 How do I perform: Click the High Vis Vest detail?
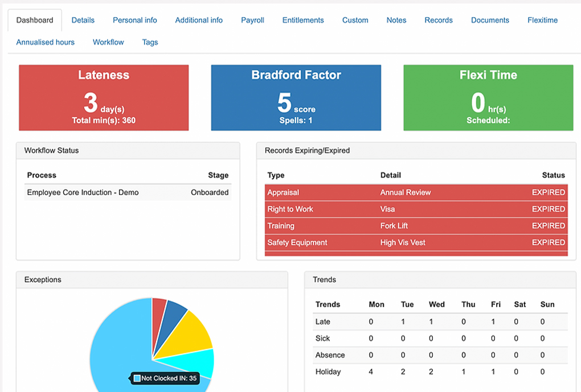(x=403, y=242)
